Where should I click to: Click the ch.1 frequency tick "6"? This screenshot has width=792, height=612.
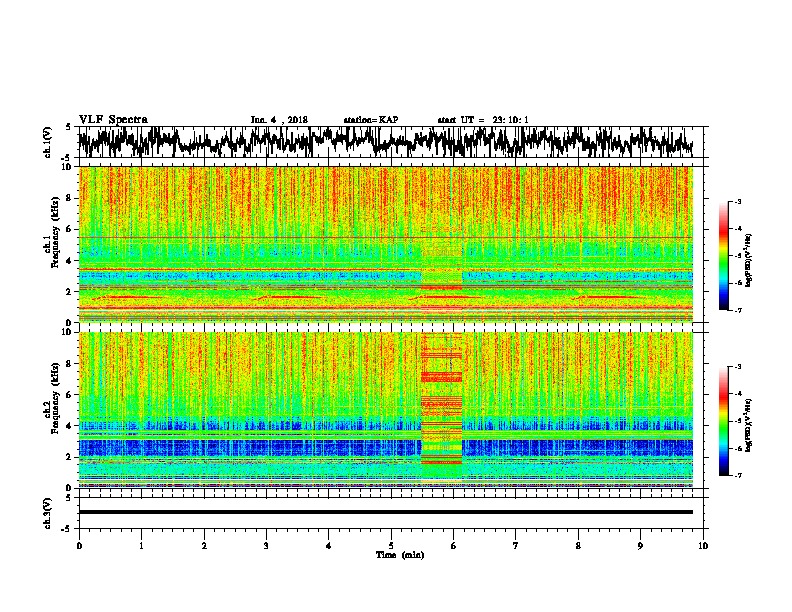coord(70,229)
